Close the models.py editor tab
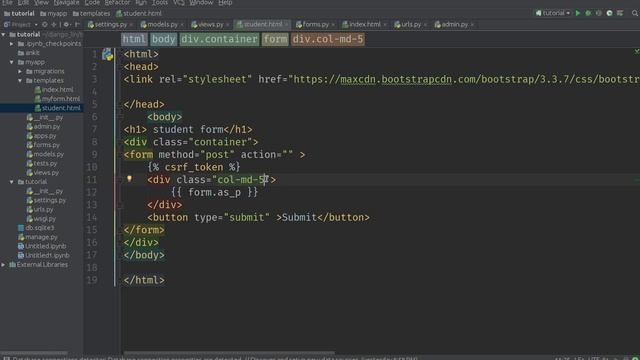The height and width of the screenshot is (360, 640). [x=182, y=25]
